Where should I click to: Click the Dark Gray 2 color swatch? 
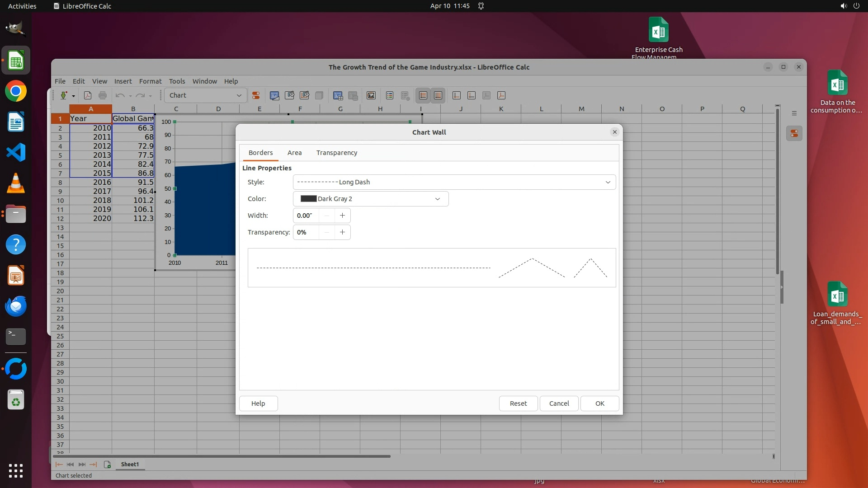308,199
